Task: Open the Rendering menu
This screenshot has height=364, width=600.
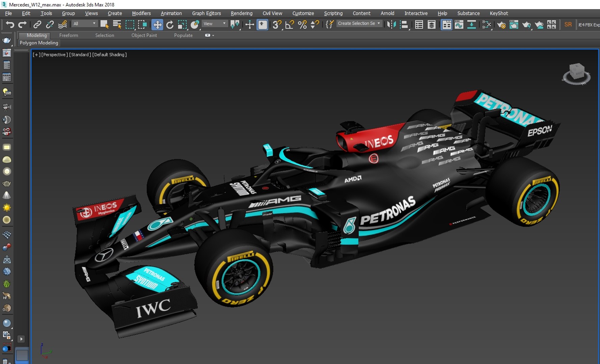Action: pyautogui.click(x=241, y=13)
